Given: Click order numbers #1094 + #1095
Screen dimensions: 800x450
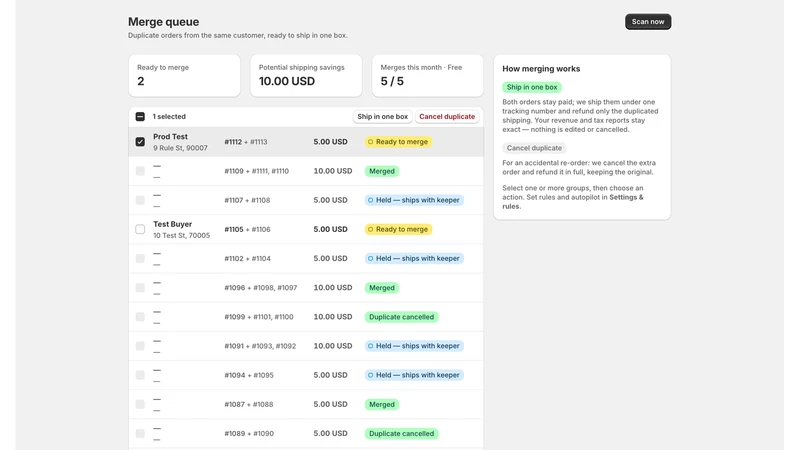Looking at the screenshot, I should coord(249,375).
